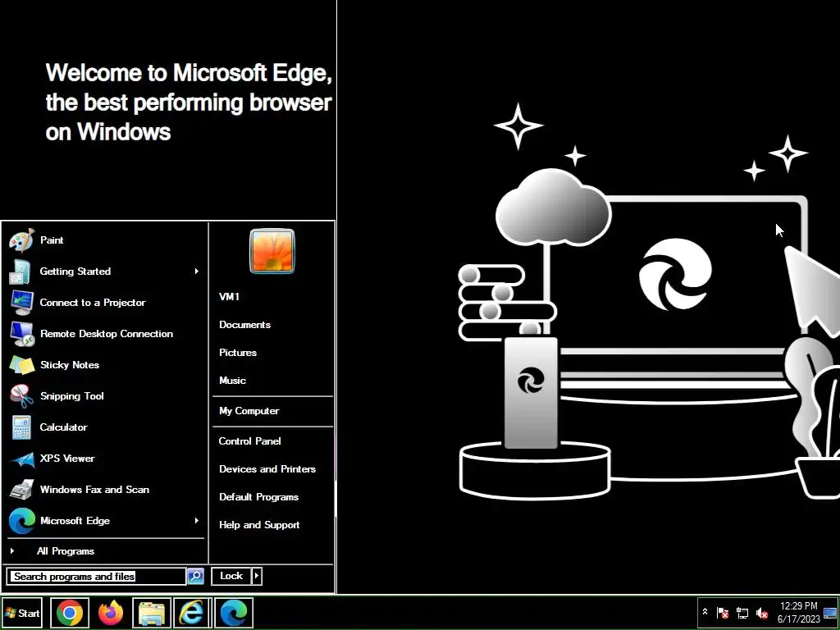Click the XPS Viewer paper-plane icon
This screenshot has height=630, width=840.
point(22,459)
